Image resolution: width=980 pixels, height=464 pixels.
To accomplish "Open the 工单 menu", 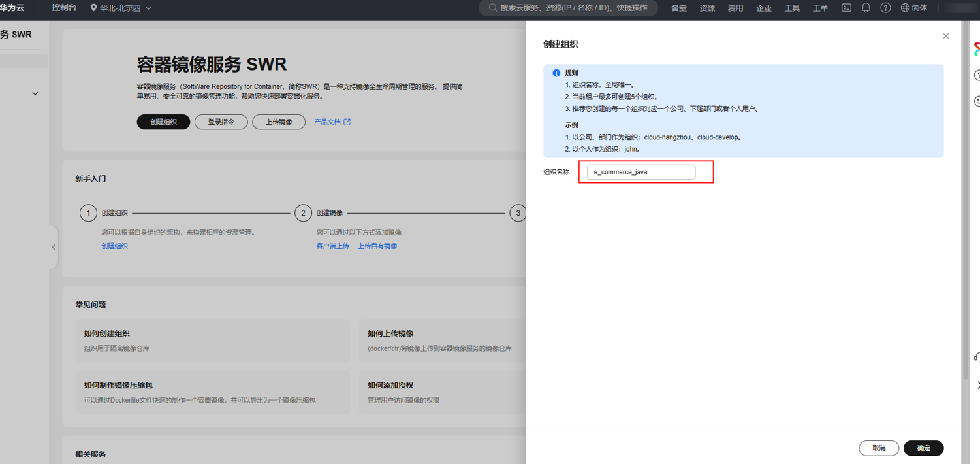I will pos(820,8).
